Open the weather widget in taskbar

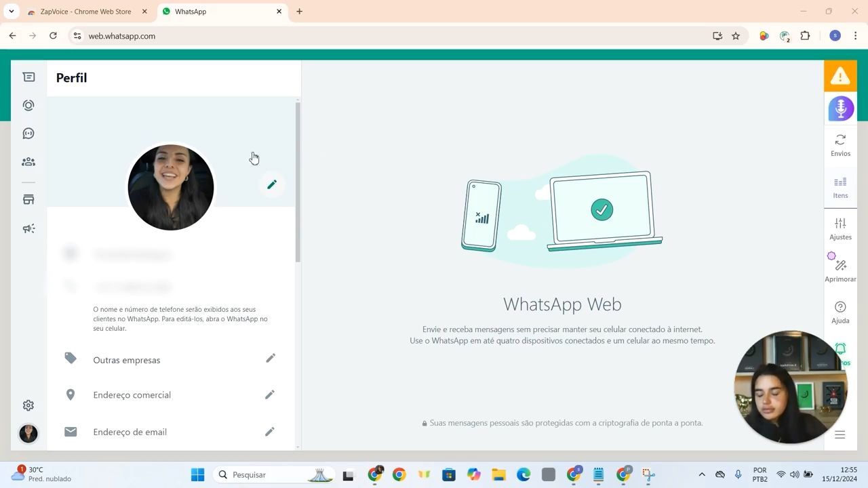(41, 474)
